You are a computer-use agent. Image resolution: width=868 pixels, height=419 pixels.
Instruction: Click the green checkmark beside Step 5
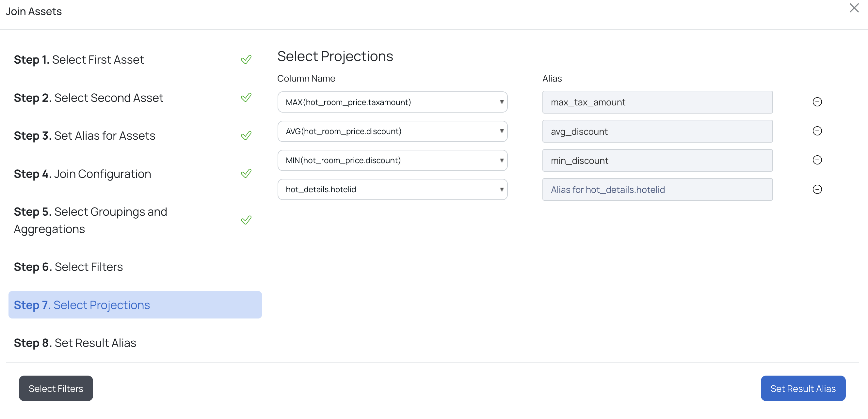click(246, 220)
